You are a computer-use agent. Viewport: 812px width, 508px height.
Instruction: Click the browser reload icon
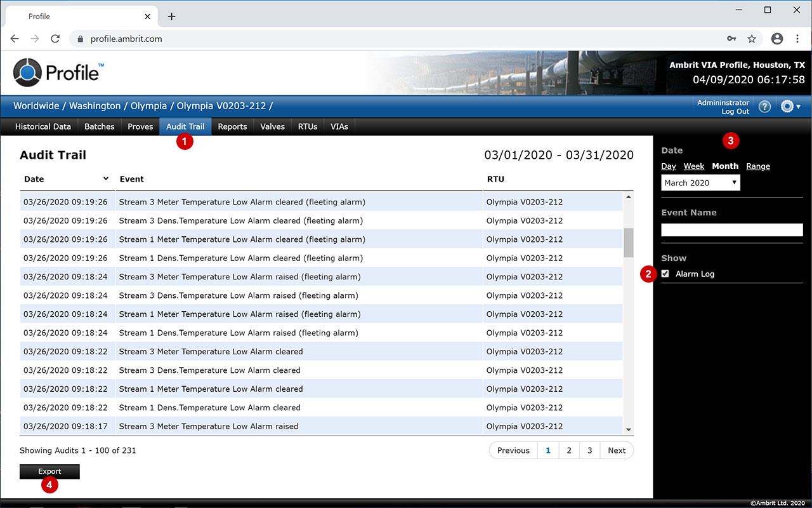point(55,39)
